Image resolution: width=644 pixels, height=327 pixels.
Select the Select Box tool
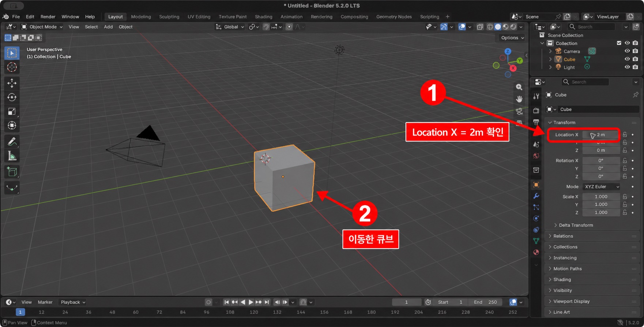click(x=12, y=53)
